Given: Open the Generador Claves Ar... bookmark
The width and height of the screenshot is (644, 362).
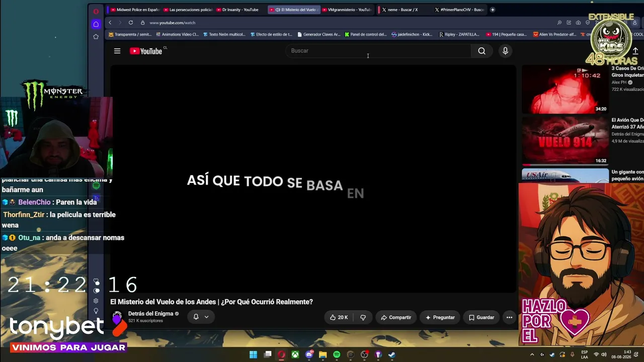Looking at the screenshot, I should [319, 35].
